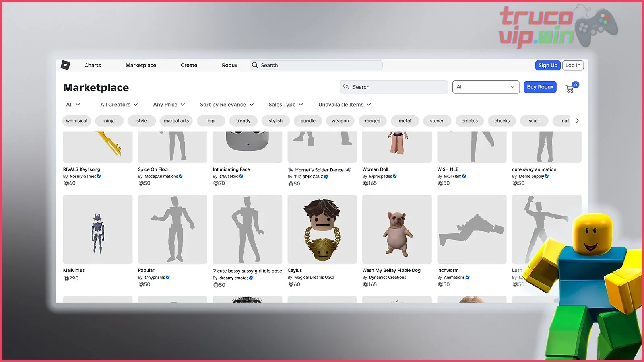This screenshot has width=644, height=362.
Task: Go to Charts in the top navigation
Action: pyautogui.click(x=93, y=65)
